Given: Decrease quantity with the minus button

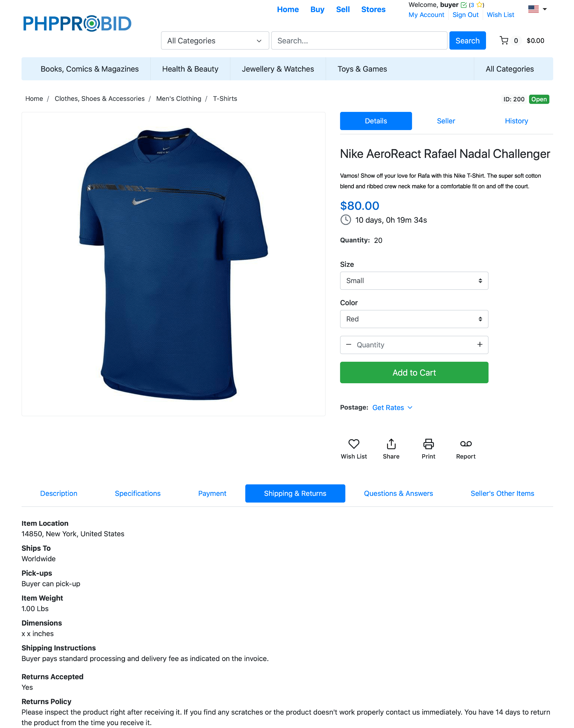Looking at the screenshot, I should tap(349, 345).
